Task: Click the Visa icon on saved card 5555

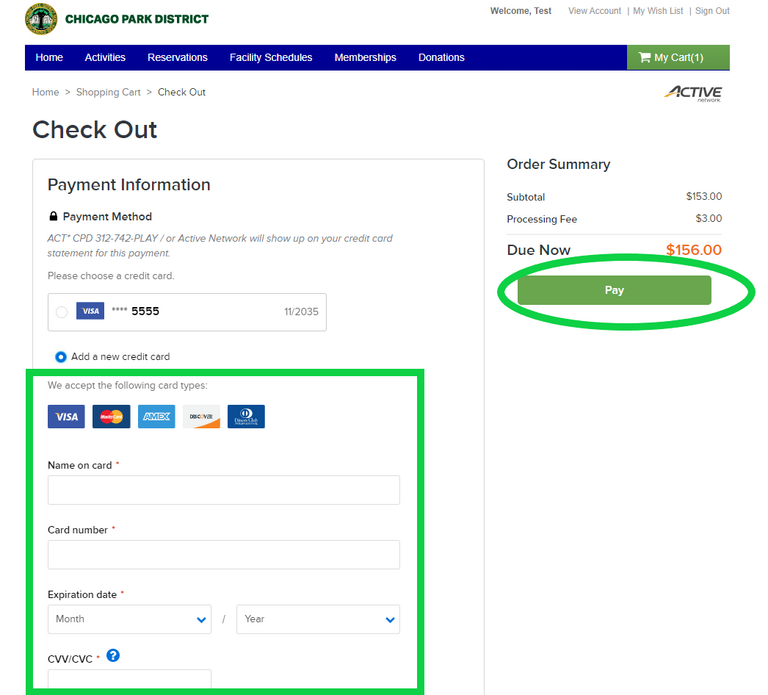Action: point(90,311)
